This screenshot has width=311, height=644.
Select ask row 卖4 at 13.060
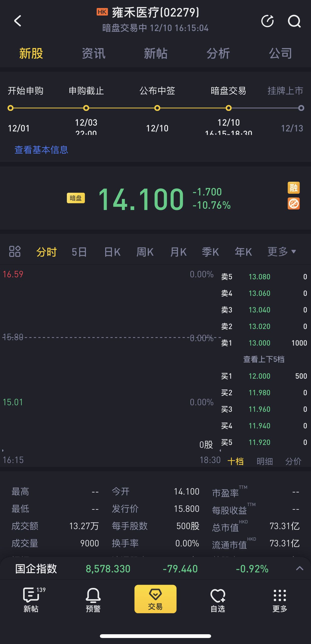[264, 293]
